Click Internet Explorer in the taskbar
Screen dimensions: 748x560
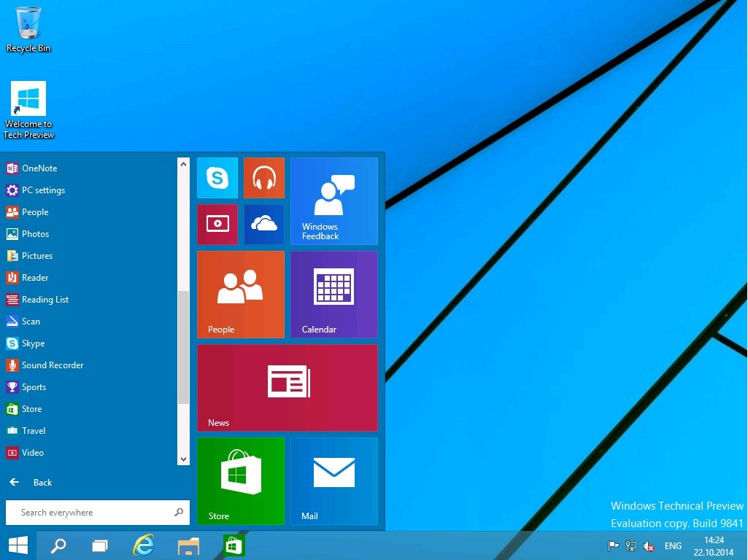[x=144, y=545]
